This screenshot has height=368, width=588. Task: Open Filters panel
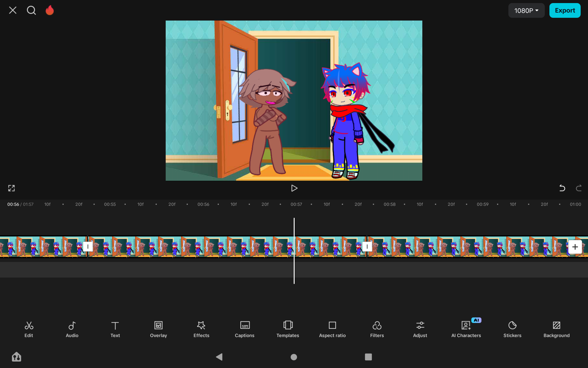pyautogui.click(x=377, y=329)
